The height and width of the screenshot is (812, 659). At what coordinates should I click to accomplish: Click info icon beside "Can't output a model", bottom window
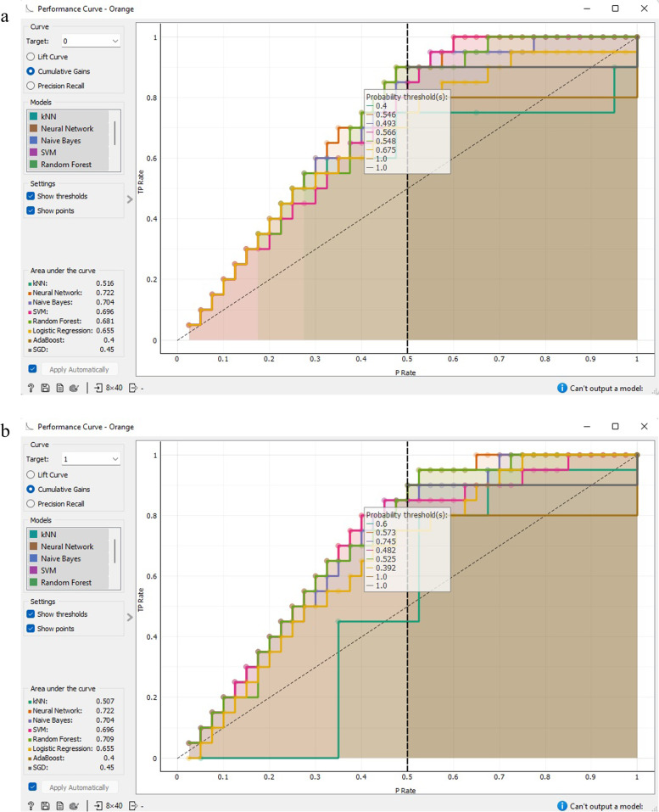(561, 806)
